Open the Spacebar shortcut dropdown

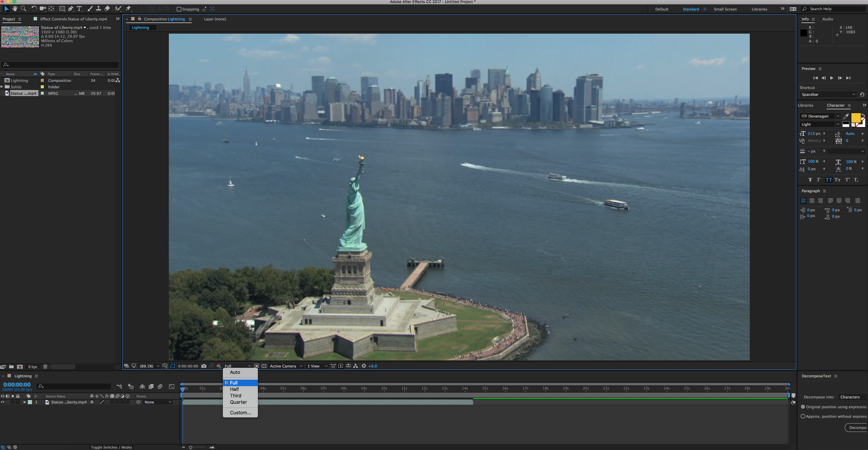click(828, 94)
